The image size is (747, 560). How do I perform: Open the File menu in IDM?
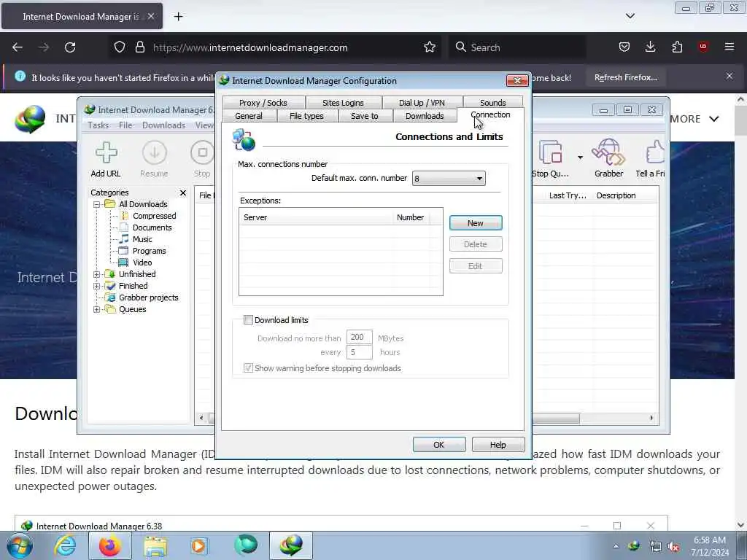tap(125, 125)
